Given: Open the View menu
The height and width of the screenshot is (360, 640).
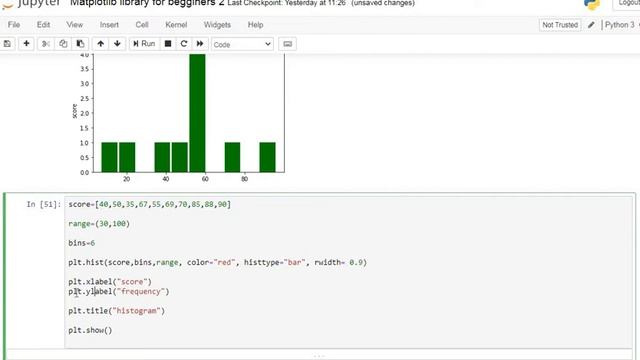Looking at the screenshot, I should click(75, 25).
